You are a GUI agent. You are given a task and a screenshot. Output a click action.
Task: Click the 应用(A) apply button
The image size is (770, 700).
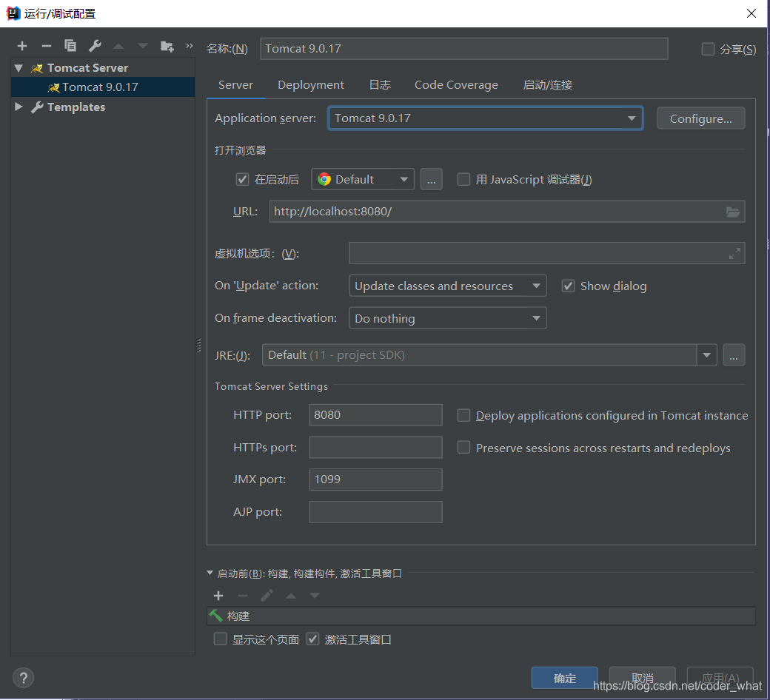coord(720,678)
